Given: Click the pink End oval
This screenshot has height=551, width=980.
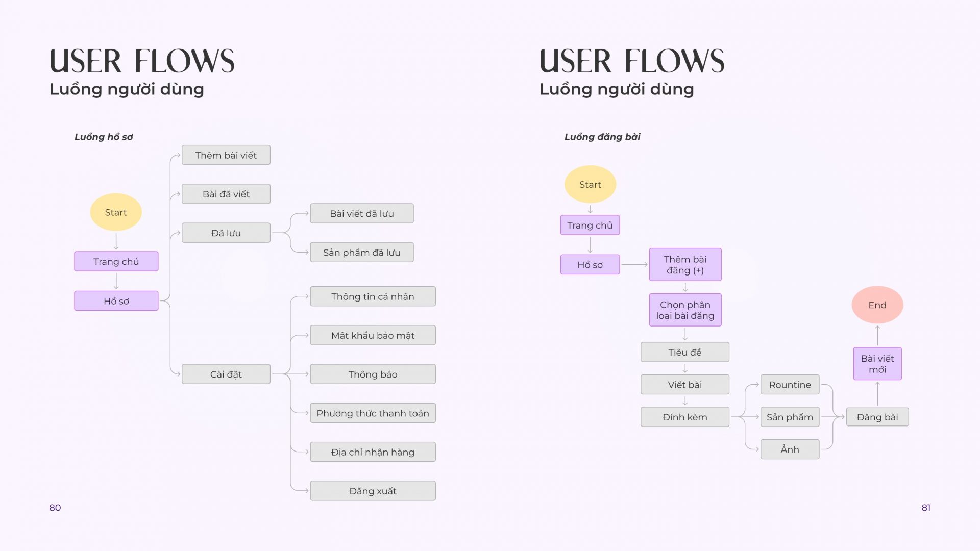Looking at the screenshot, I should click(x=877, y=305).
